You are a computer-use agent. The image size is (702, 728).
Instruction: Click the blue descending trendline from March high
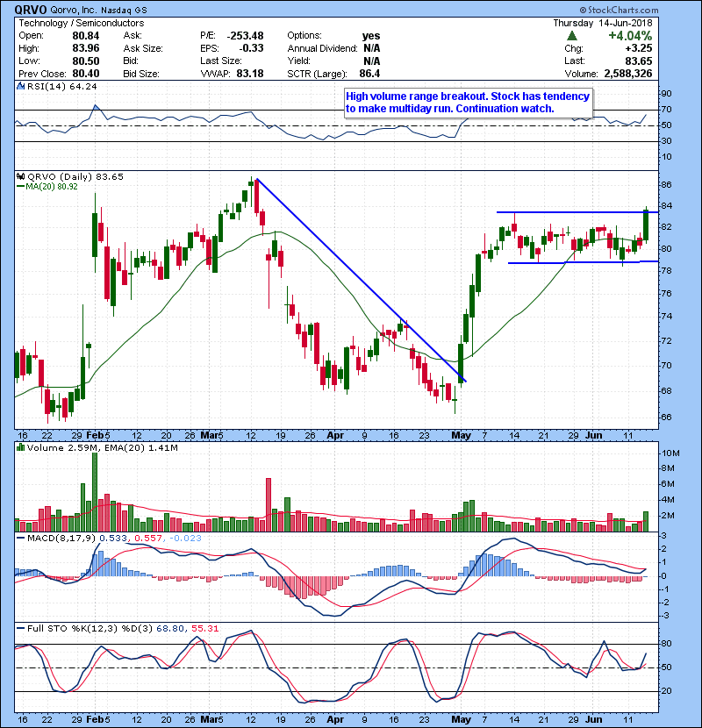(361, 280)
